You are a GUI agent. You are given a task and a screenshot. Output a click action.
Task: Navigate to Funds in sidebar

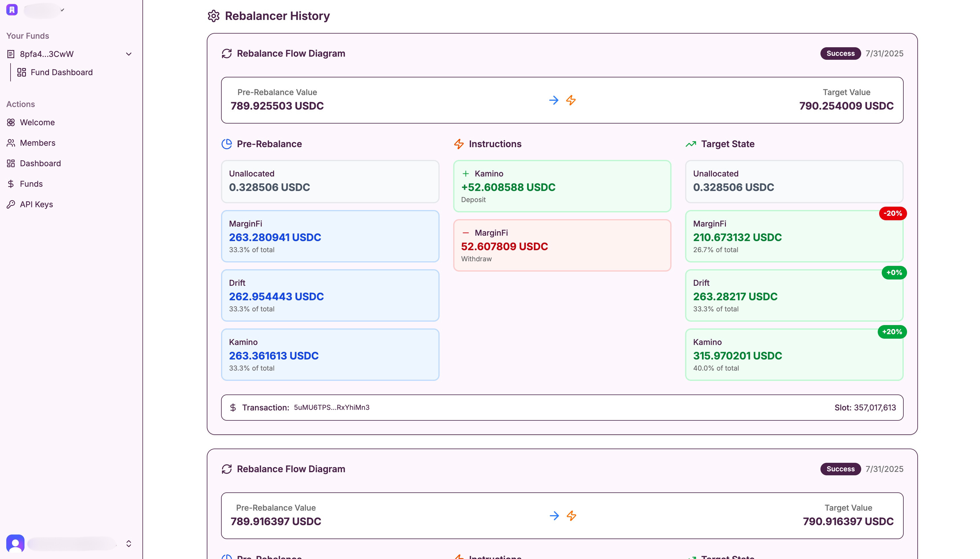31,184
